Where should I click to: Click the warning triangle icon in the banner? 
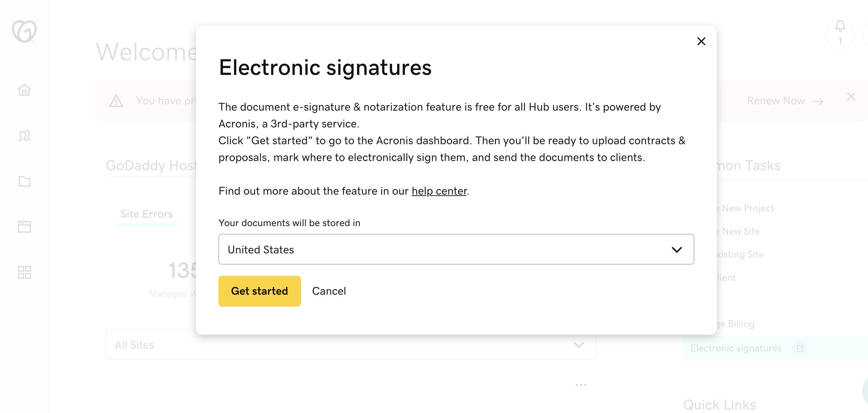click(x=116, y=101)
